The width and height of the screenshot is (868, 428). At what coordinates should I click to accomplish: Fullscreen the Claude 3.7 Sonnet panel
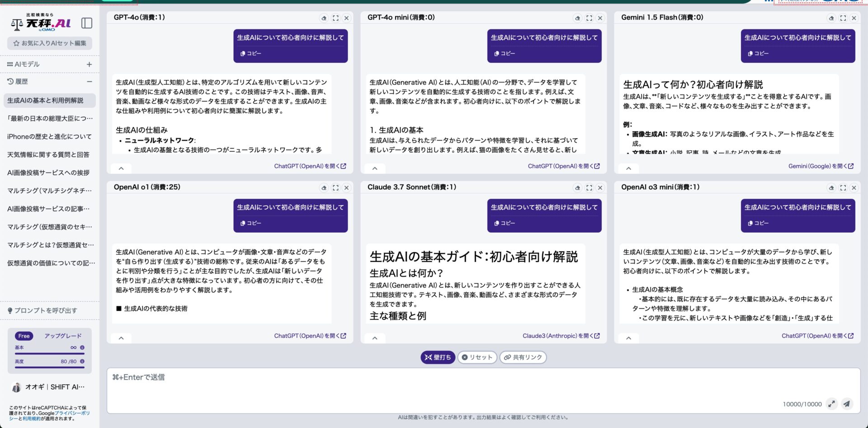(589, 187)
